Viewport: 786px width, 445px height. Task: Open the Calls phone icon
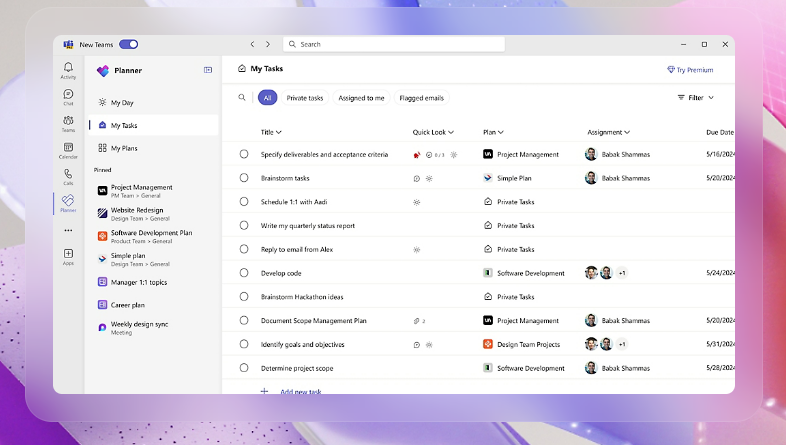68,174
